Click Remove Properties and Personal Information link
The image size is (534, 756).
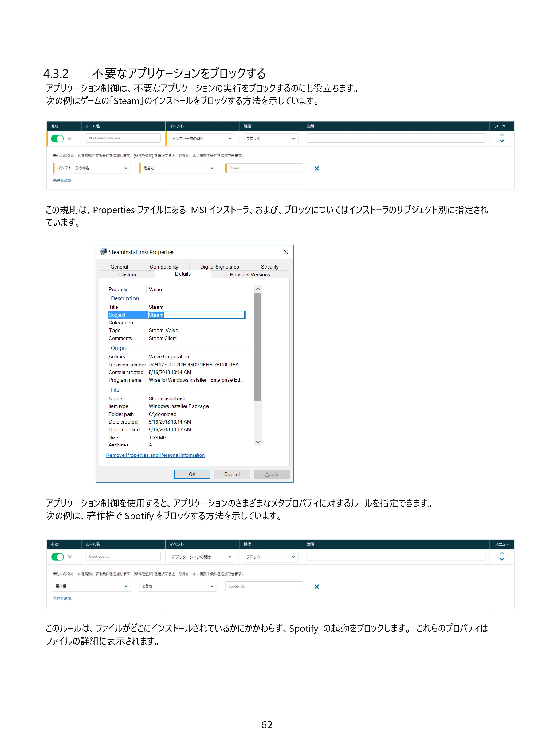[155, 455]
